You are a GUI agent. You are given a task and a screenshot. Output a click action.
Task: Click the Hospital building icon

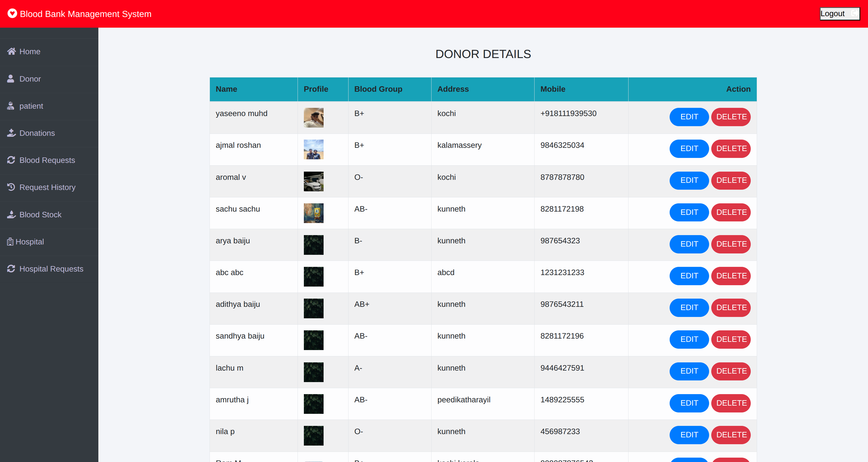pyautogui.click(x=10, y=242)
